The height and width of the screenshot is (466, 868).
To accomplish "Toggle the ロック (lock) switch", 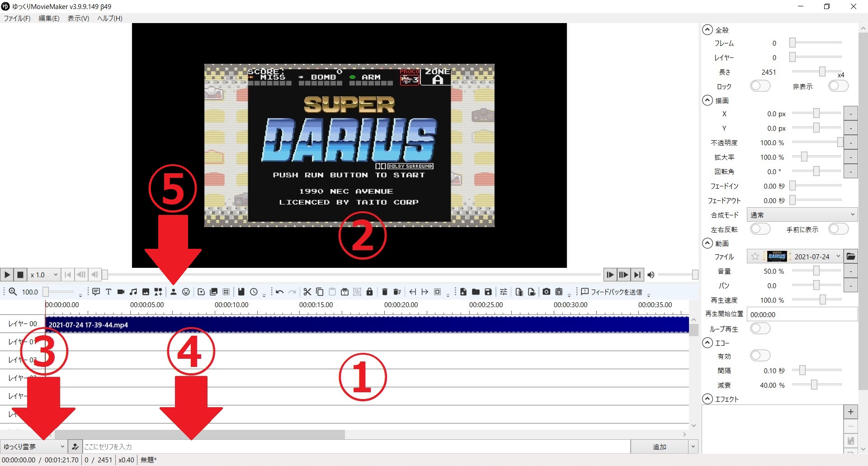I will point(760,86).
